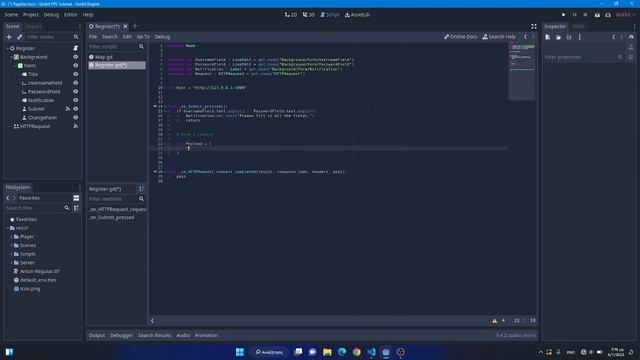Create new resource in Inspector
The width and height of the screenshot is (640, 360).
(x=548, y=37)
